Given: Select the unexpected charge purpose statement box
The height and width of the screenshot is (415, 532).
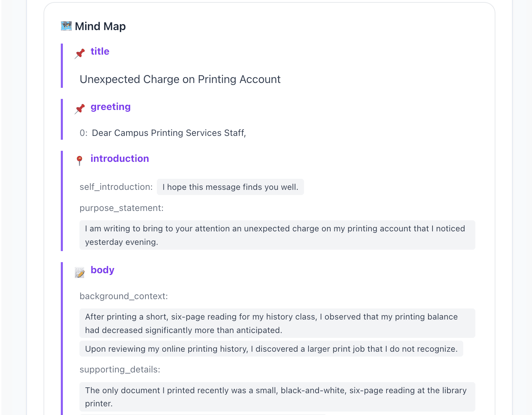Looking at the screenshot, I should 277,235.
